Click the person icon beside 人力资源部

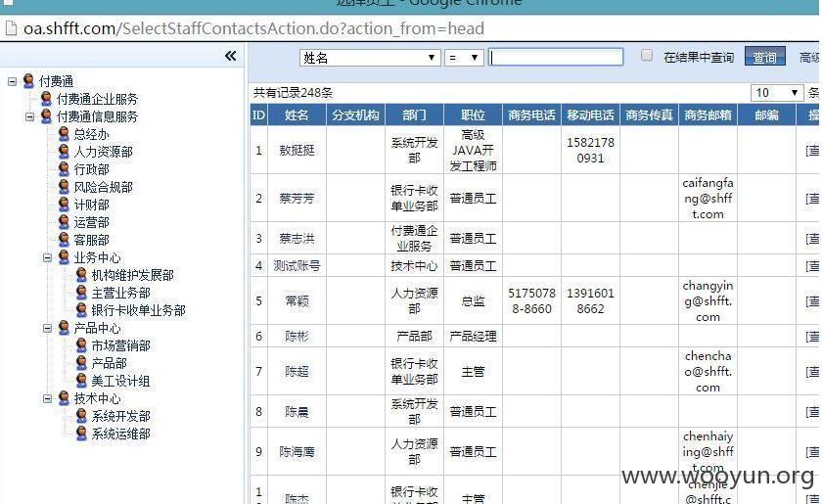[x=64, y=152]
